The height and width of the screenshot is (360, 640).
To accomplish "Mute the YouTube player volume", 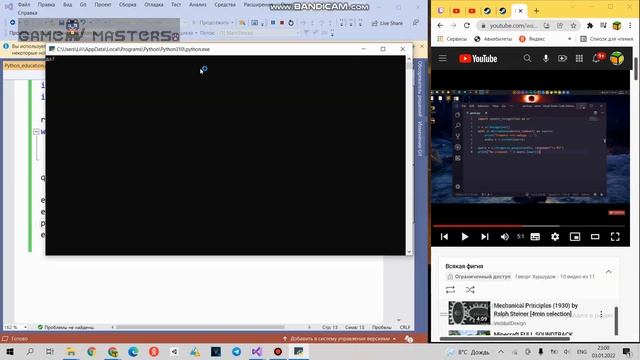I will [504, 237].
